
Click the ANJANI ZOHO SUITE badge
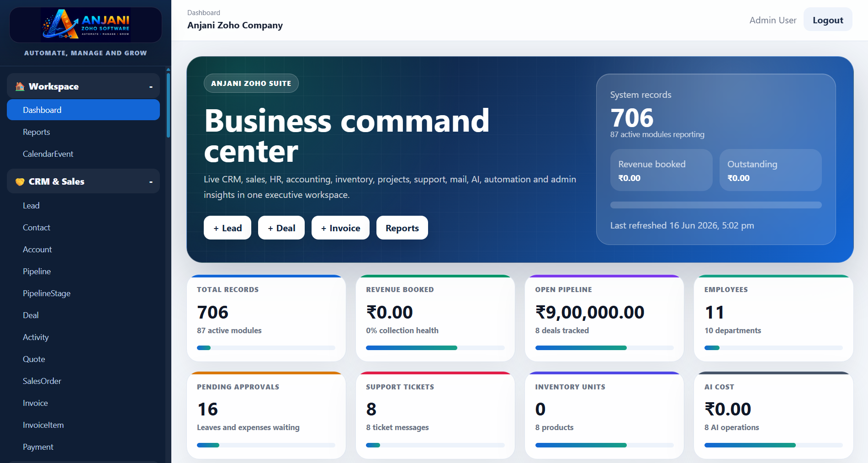tap(251, 83)
